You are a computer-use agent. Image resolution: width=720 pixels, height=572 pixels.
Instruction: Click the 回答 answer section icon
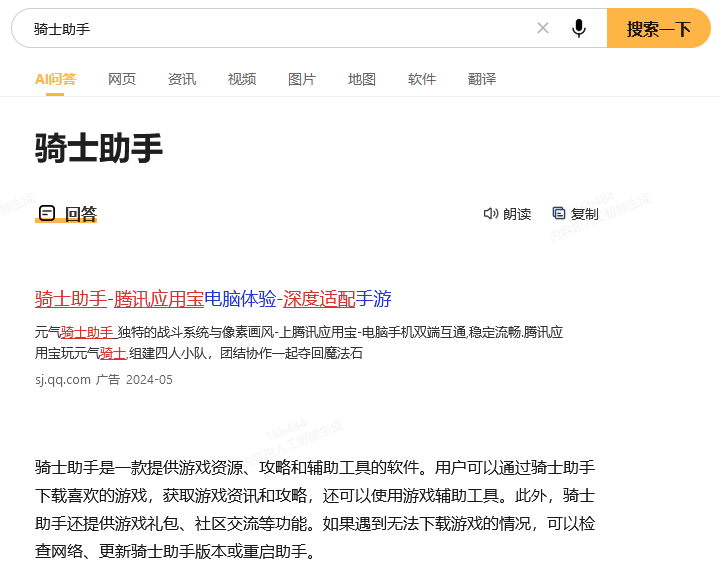[47, 213]
